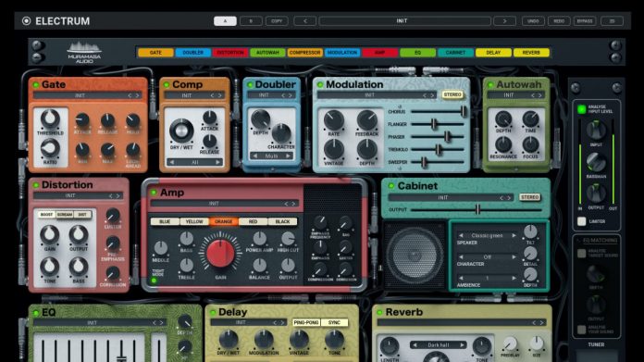This screenshot has height=362, width=644.
Task: Click the Modulation Rate knob
Action: click(333, 120)
